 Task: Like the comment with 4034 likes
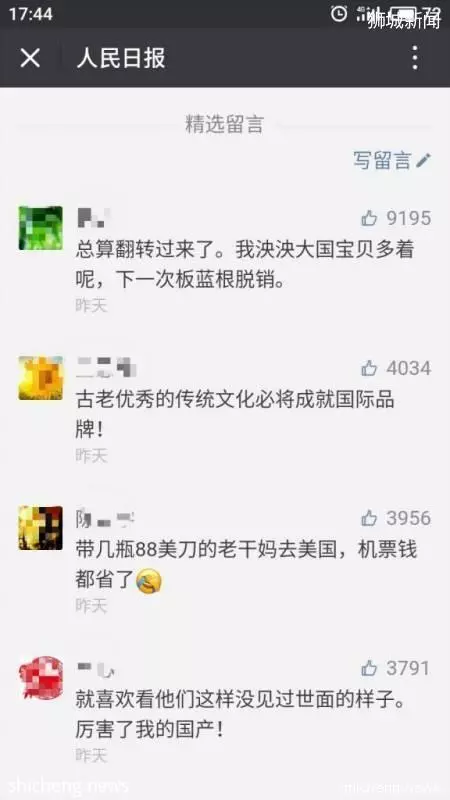[369, 368]
